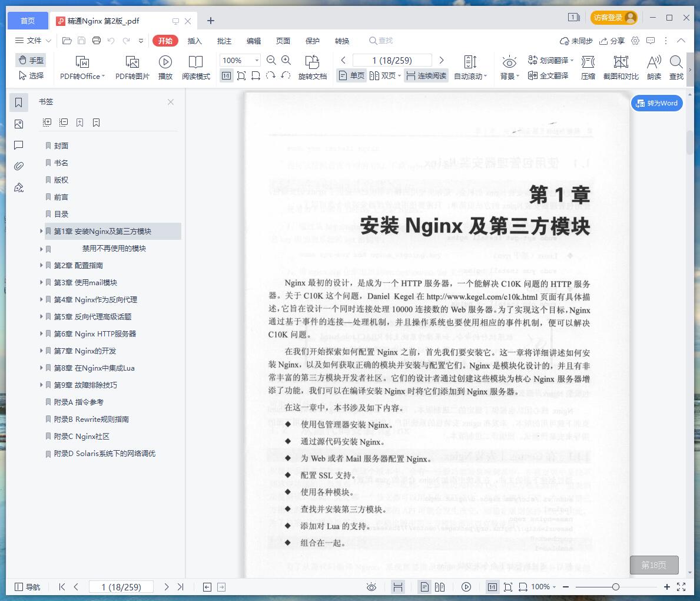Switch to 首页 home tab
The width and height of the screenshot is (700, 601).
click(x=28, y=21)
